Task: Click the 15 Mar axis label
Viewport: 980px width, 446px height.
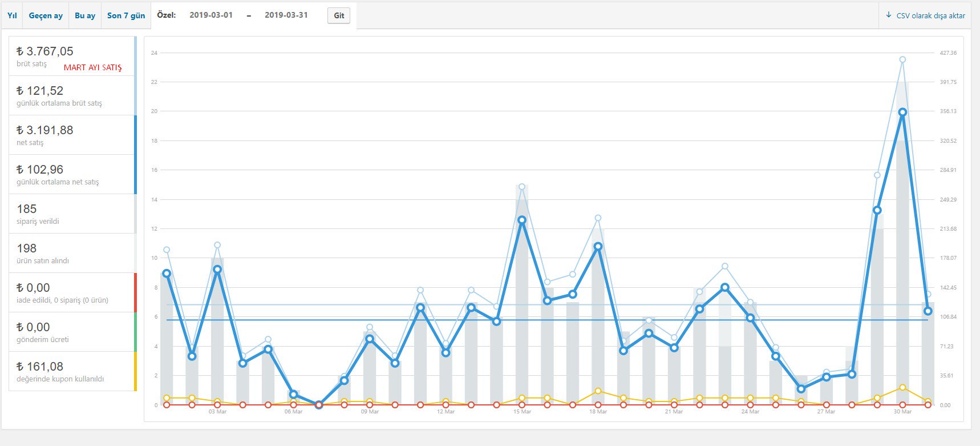Action: point(522,412)
